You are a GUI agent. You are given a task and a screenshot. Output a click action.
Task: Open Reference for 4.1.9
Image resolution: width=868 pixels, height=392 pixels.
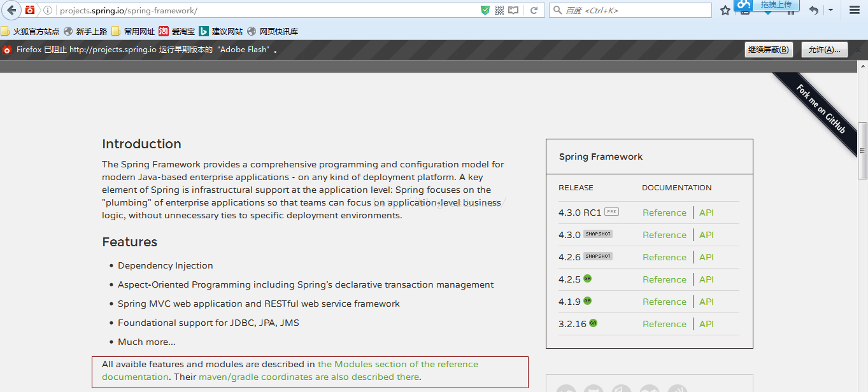click(x=664, y=302)
